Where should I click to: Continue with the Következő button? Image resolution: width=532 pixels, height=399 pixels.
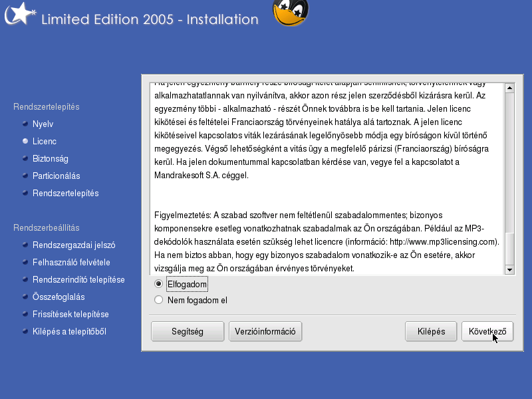click(487, 331)
